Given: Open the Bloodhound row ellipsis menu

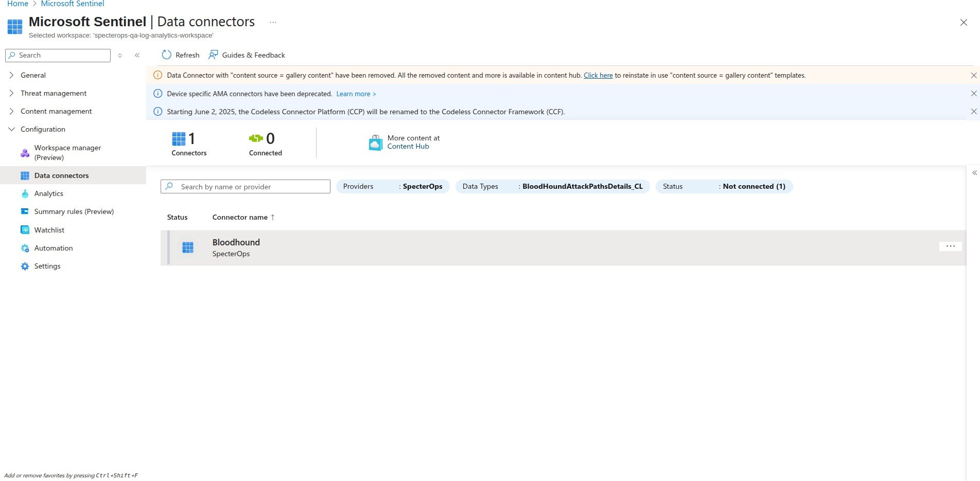Looking at the screenshot, I should pyautogui.click(x=951, y=246).
